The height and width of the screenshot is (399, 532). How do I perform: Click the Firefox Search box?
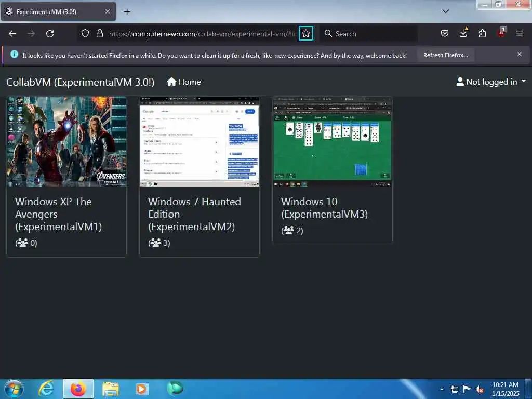pyautogui.click(x=370, y=34)
